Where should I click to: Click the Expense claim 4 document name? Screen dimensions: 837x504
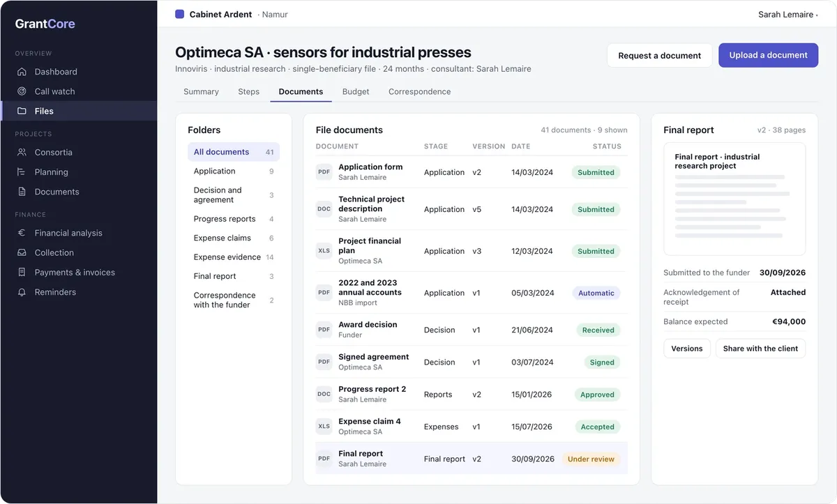coord(370,422)
